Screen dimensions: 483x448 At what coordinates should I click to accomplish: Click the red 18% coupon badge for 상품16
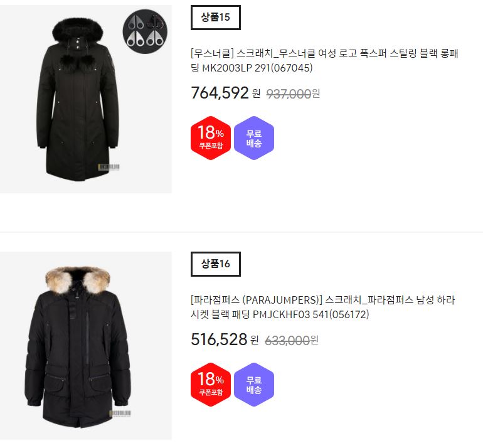coord(211,385)
